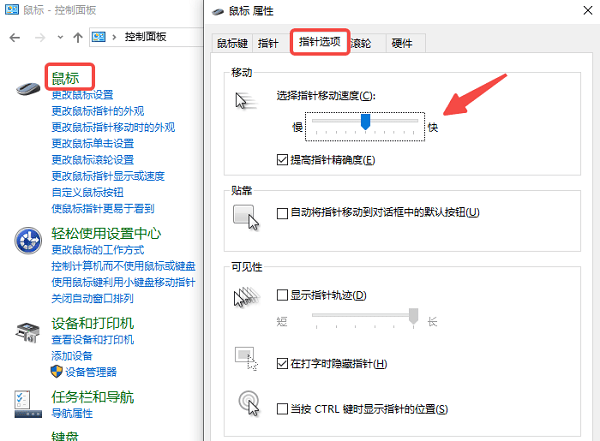The height and width of the screenshot is (441, 600).
Task: Open 更改鼠标设置 link
Action: pos(82,94)
